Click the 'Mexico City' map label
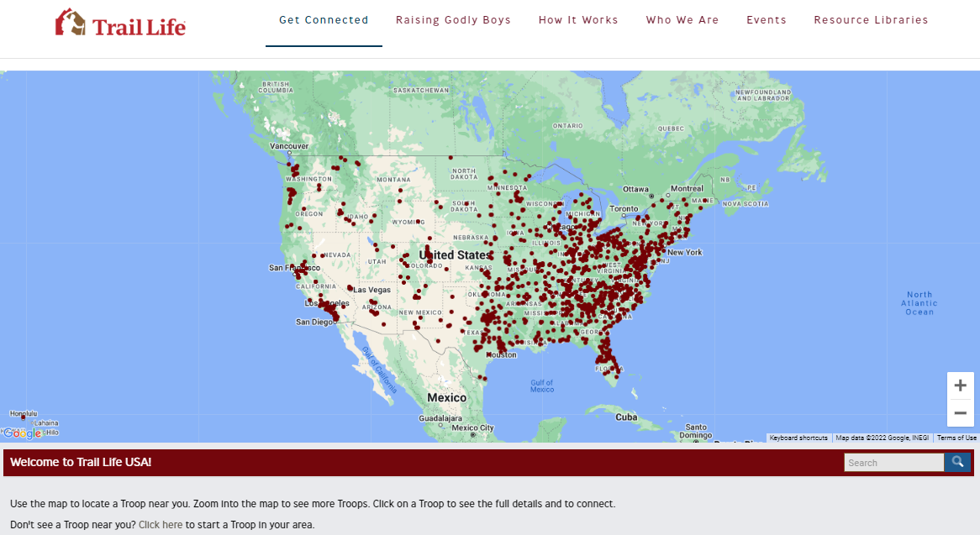This screenshot has width=980, height=535. (472, 427)
